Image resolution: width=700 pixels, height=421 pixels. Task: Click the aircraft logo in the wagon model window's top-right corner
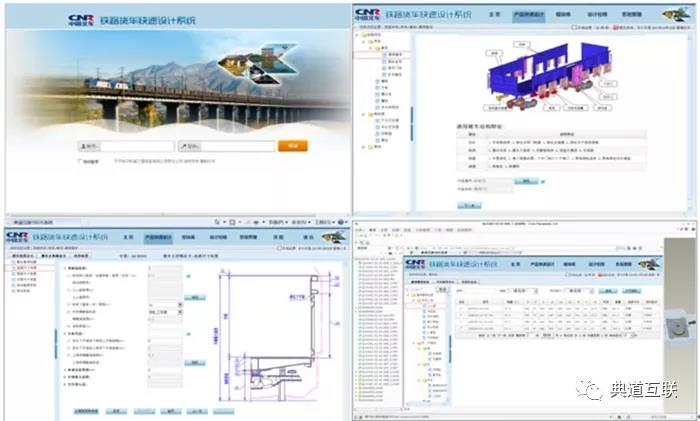[x=676, y=14]
